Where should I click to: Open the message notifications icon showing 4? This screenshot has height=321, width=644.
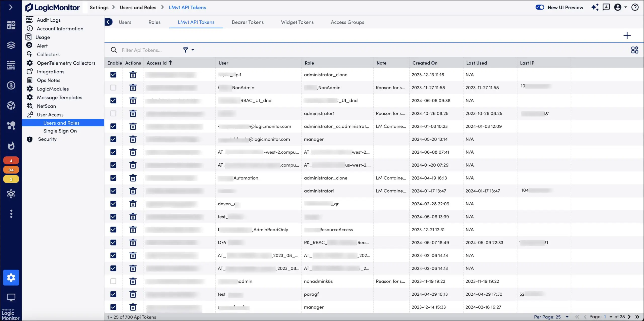click(606, 7)
